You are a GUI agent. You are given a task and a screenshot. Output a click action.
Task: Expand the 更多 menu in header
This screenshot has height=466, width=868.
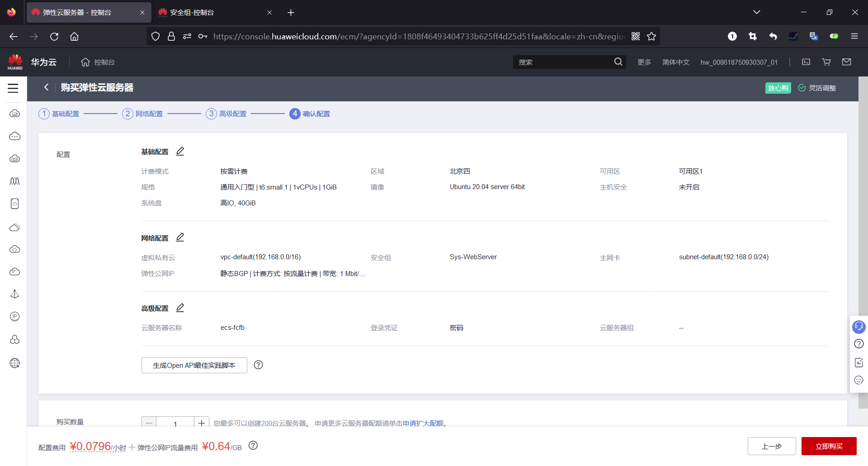pos(644,62)
